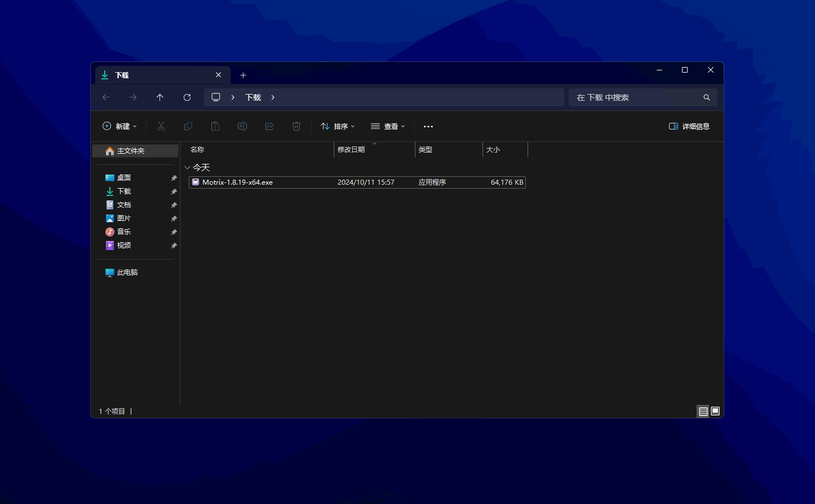Click the Delete trash bin icon
The height and width of the screenshot is (504, 815).
point(296,126)
